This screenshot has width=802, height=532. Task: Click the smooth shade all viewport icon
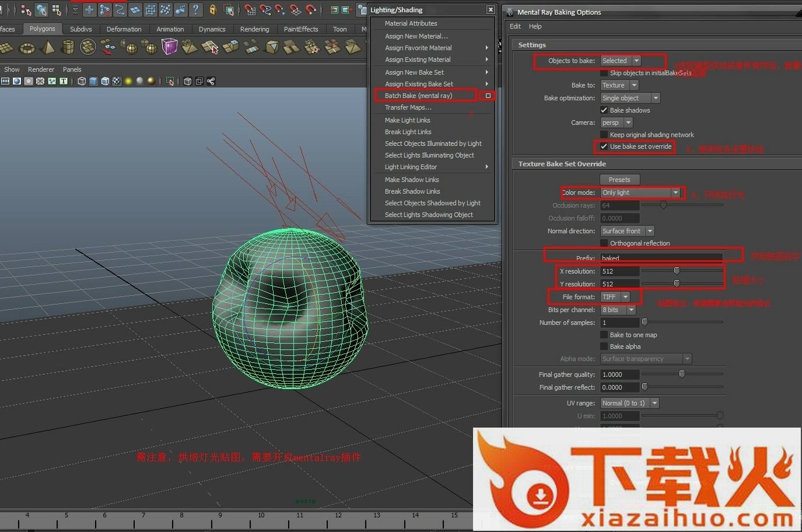click(93, 81)
